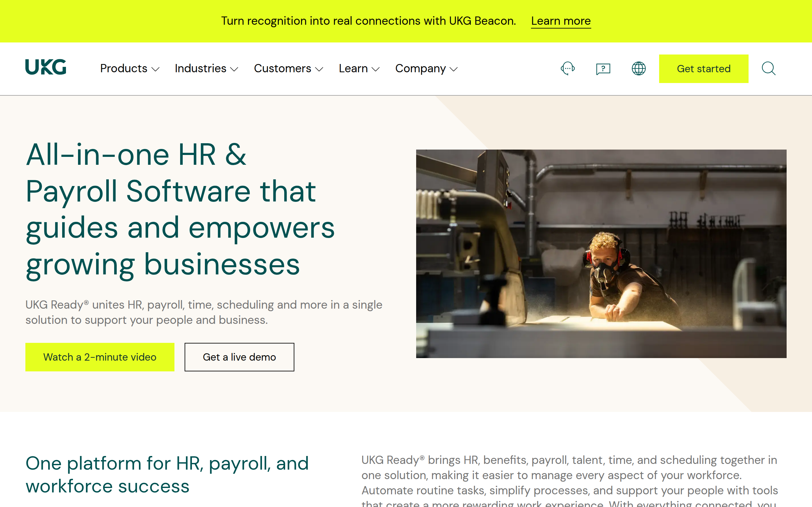Click Watch a 2-minute video button
The width and height of the screenshot is (812, 507).
click(x=100, y=357)
